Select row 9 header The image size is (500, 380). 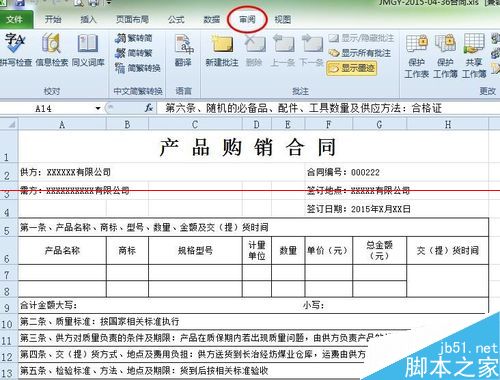click(9, 305)
